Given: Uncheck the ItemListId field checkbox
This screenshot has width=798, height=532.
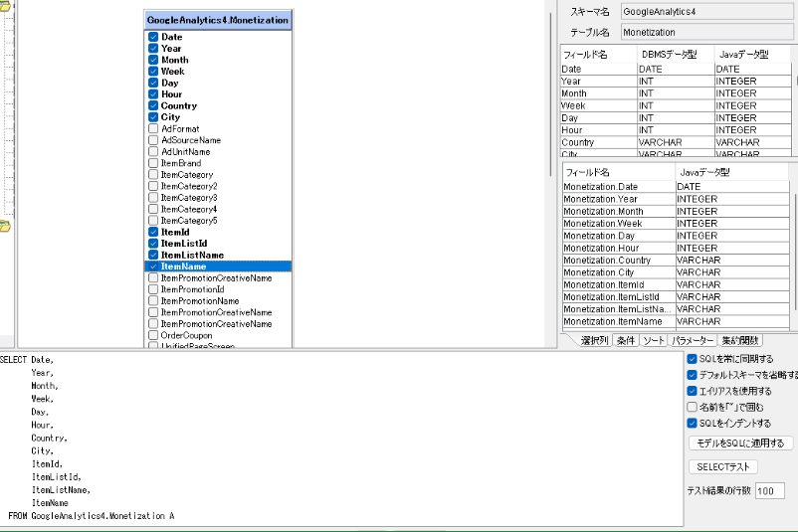Looking at the screenshot, I should click(x=153, y=244).
